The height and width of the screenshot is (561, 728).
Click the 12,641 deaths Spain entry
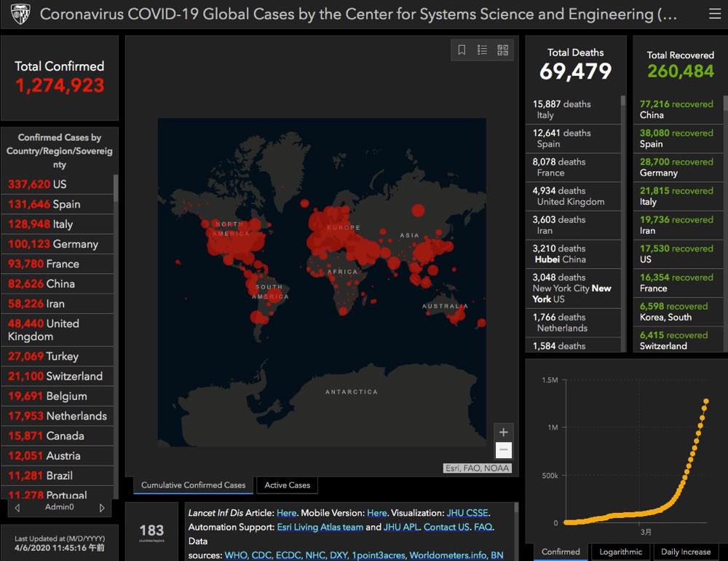[574, 138]
